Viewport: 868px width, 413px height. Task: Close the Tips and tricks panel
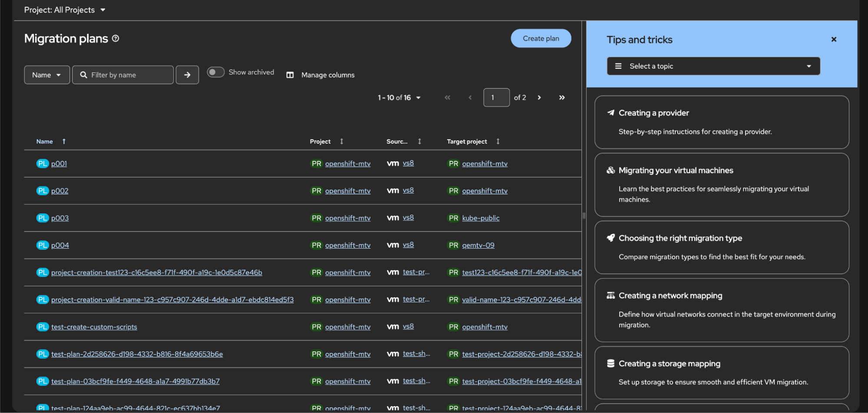click(x=834, y=39)
